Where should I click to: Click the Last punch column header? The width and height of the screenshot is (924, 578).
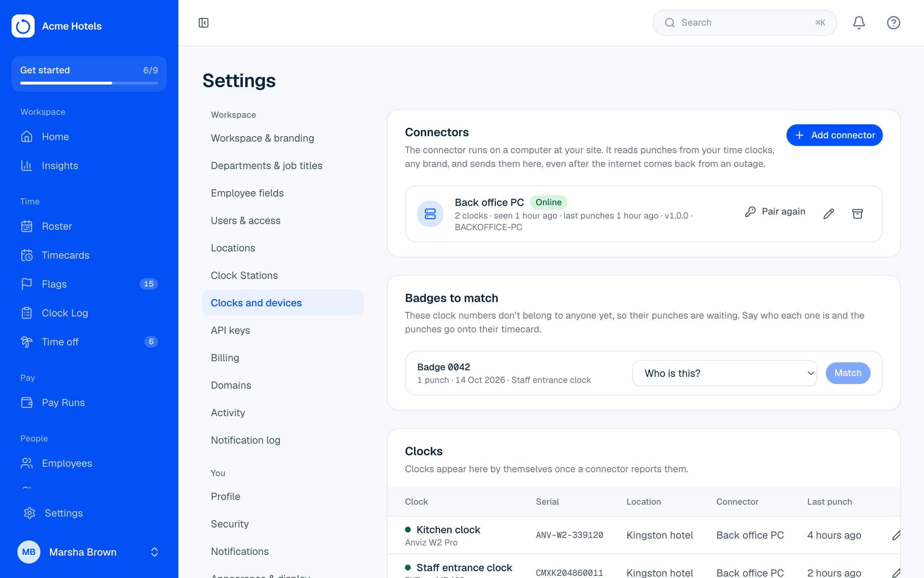pyautogui.click(x=829, y=501)
